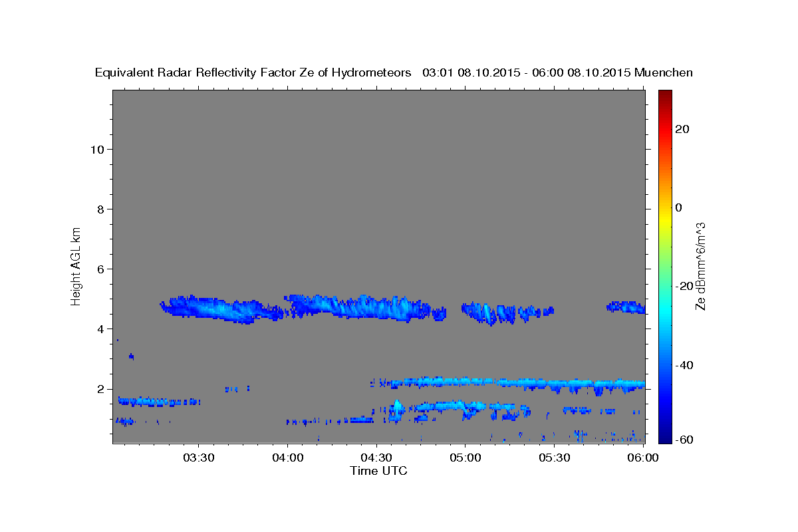Click the '04:30' time tick label
This screenshot has height=532, width=798.
(376, 458)
